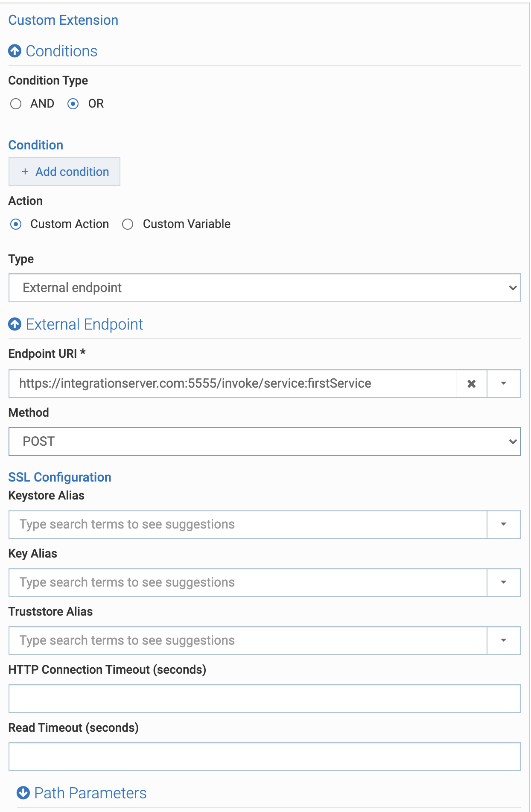
Task: Open the Type dropdown showing External endpoint
Action: (264, 288)
